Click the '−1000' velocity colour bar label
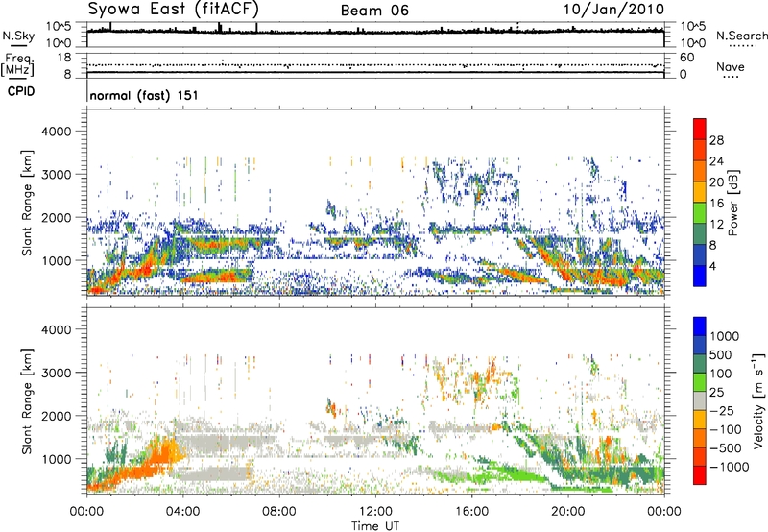 730,467
